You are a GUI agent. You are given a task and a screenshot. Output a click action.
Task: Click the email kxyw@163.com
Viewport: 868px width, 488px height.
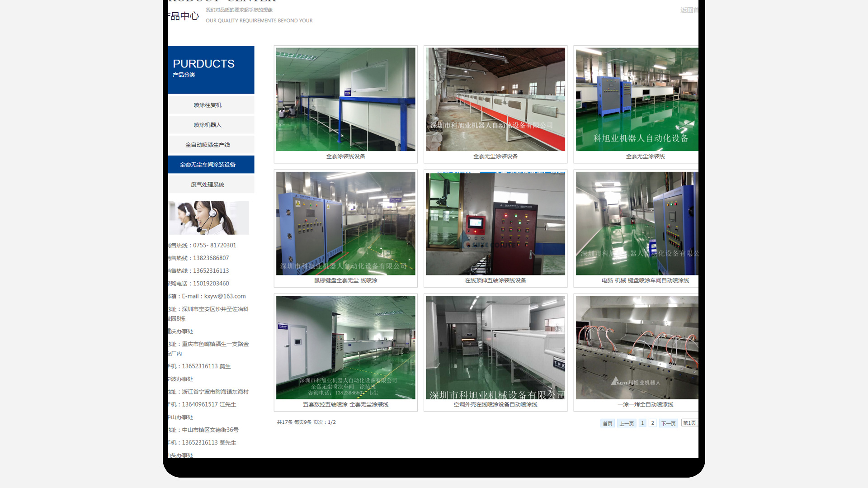pos(225,296)
